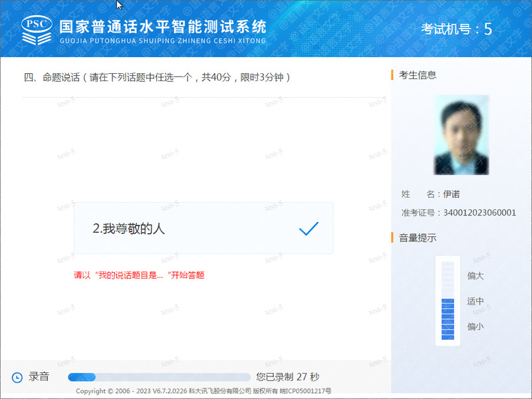The width and height of the screenshot is (532, 399).
Task: Click the PSC logo icon
Action: click(37, 30)
